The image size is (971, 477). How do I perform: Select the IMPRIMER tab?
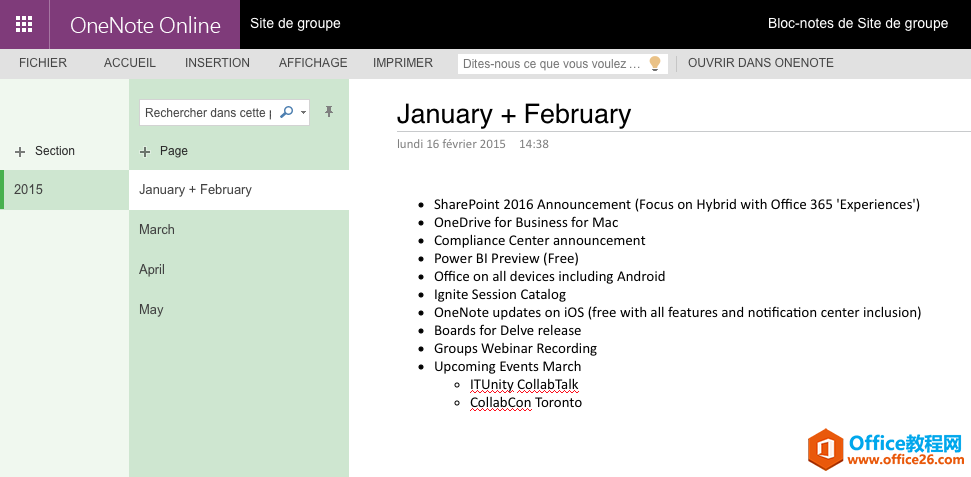point(403,63)
